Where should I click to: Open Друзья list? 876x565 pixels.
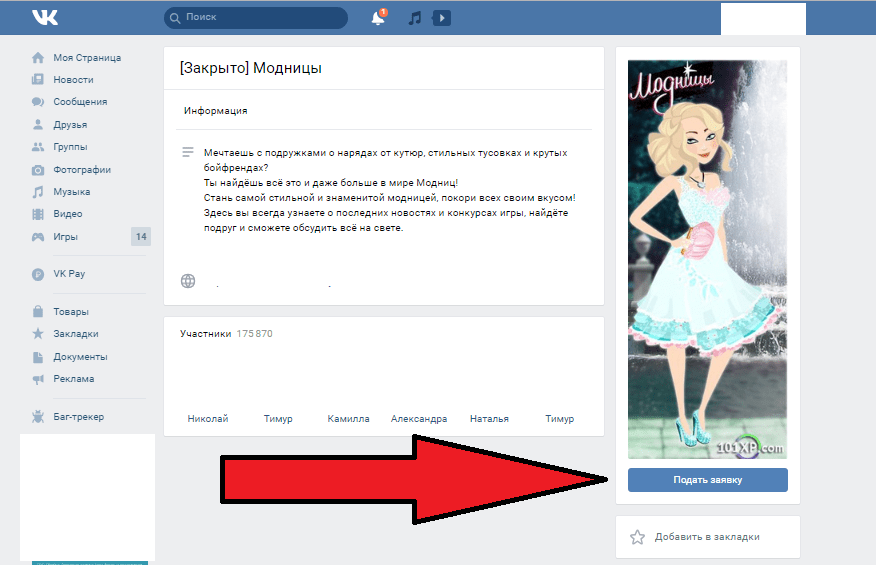click(x=70, y=125)
